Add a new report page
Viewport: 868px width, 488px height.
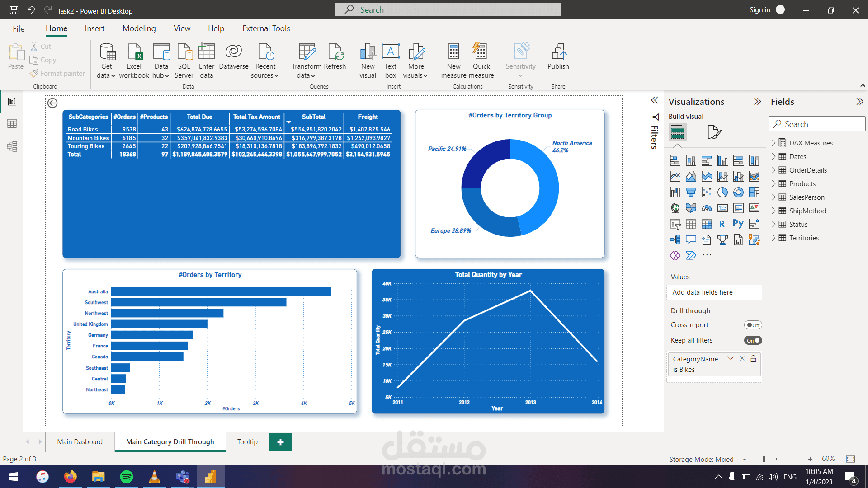pos(280,442)
